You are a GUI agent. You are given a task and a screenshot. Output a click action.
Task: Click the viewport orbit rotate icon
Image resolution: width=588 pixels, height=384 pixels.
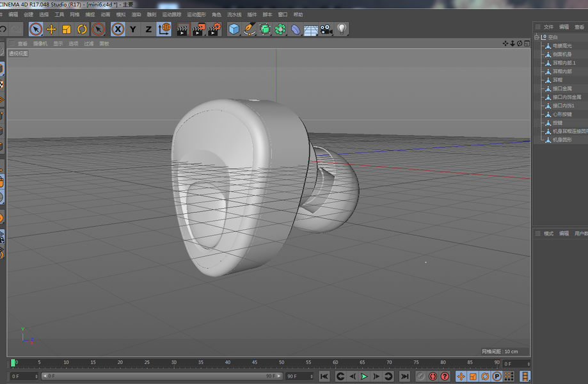pos(520,44)
